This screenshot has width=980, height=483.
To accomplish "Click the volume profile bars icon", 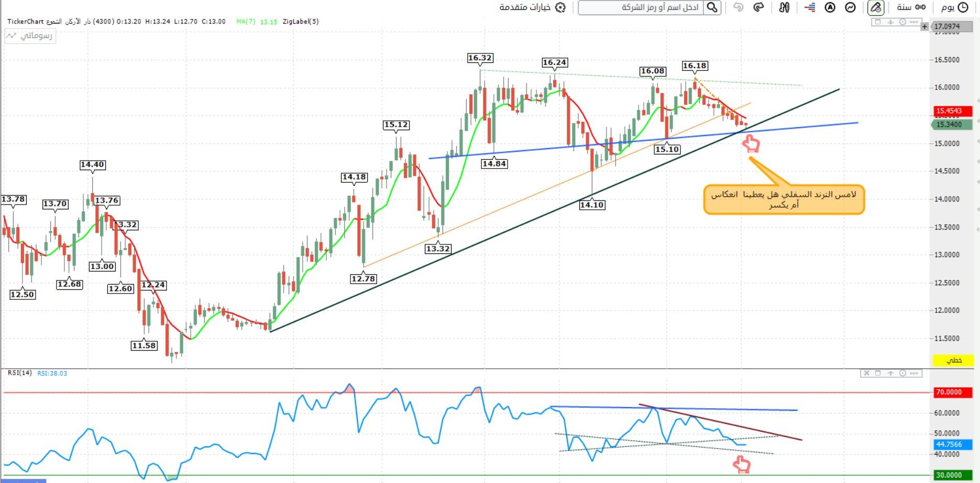I will tap(810, 7).
